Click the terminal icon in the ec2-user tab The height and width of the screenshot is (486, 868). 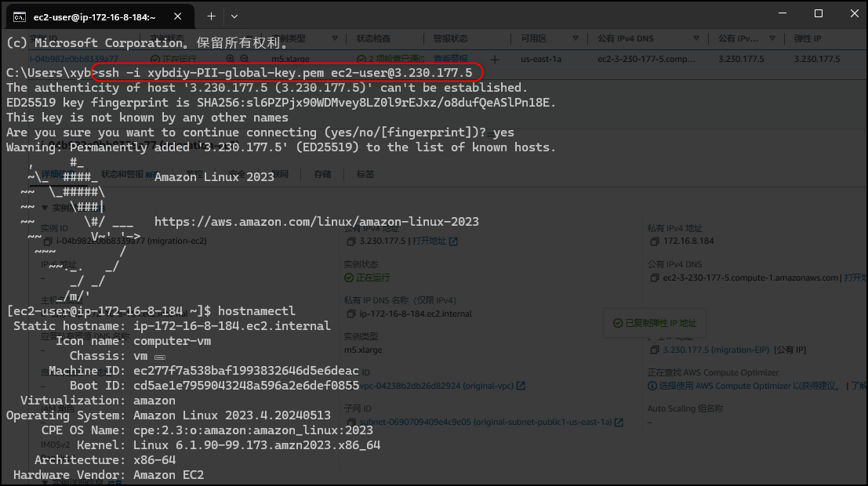(20, 17)
